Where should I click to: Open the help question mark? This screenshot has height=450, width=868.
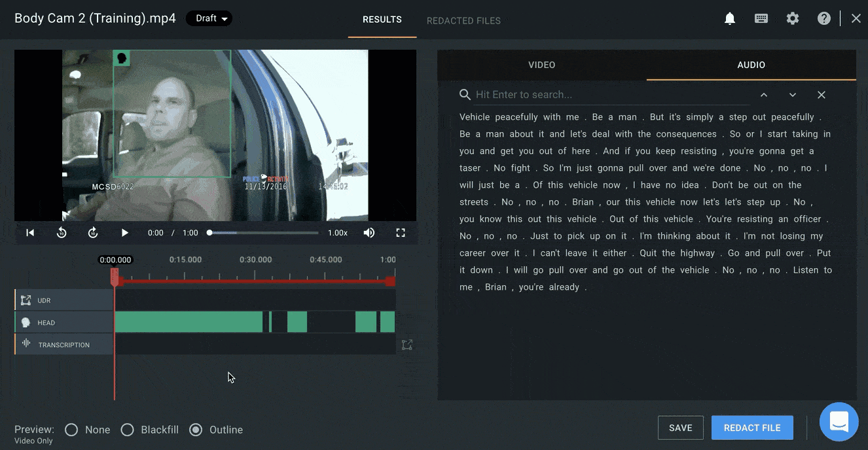824,18
